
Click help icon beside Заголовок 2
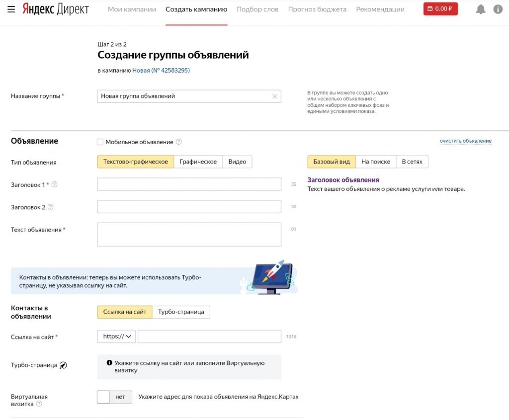click(50, 207)
